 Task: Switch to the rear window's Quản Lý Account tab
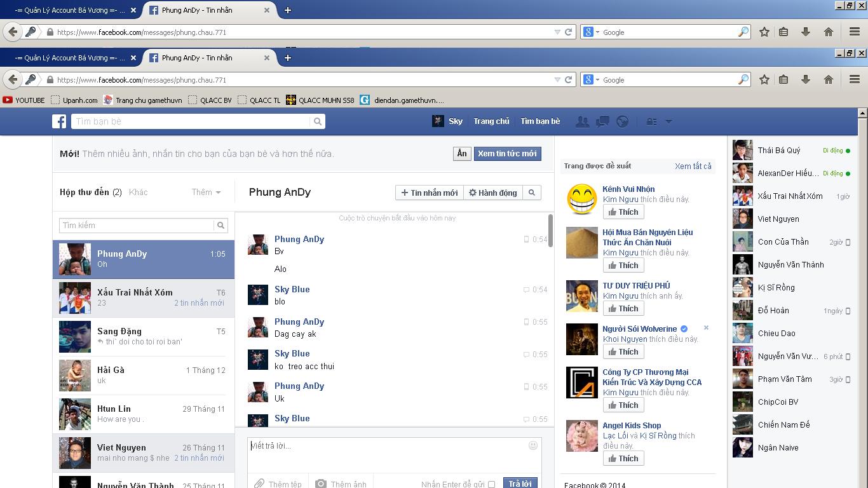click(x=70, y=10)
